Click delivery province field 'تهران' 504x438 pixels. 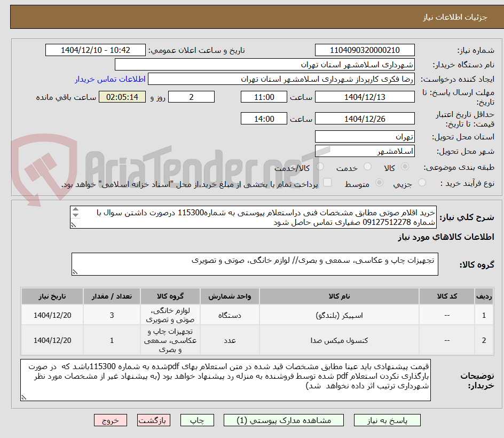click(365, 137)
